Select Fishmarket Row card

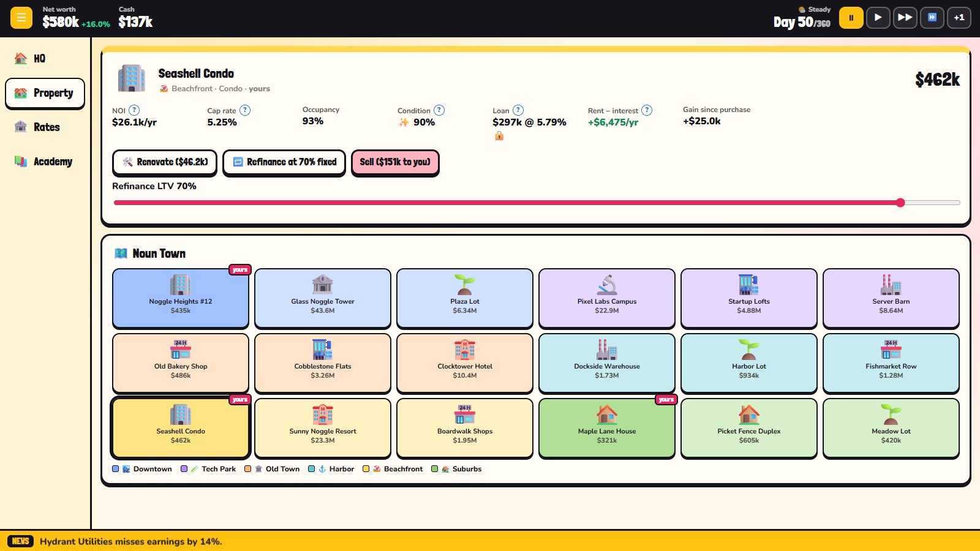891,363
